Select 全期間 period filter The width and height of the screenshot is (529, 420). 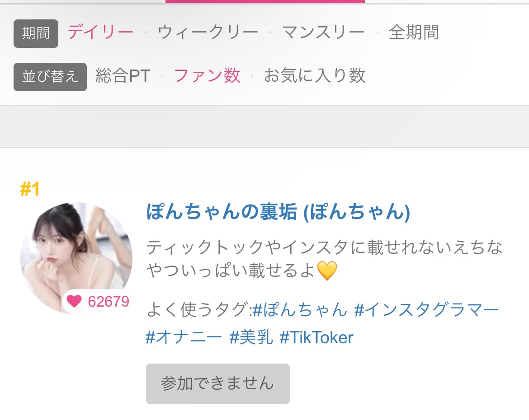414,33
